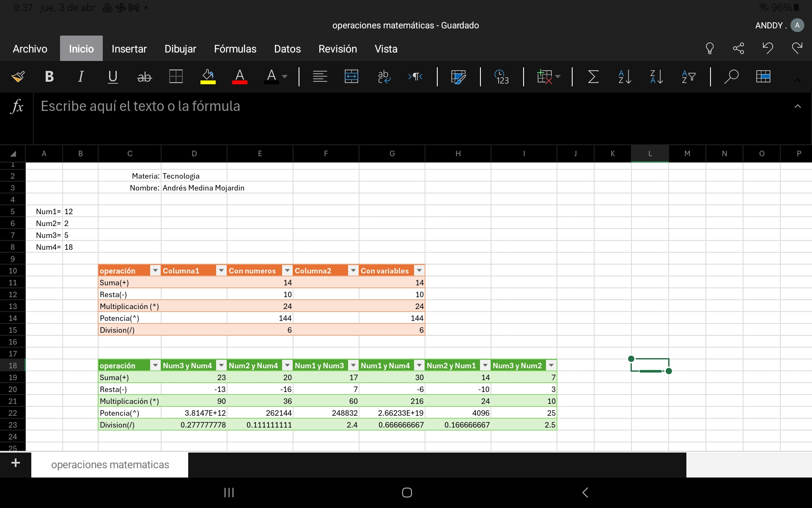The image size is (812, 508).
Task: Click the undo arrow
Action: (768, 48)
